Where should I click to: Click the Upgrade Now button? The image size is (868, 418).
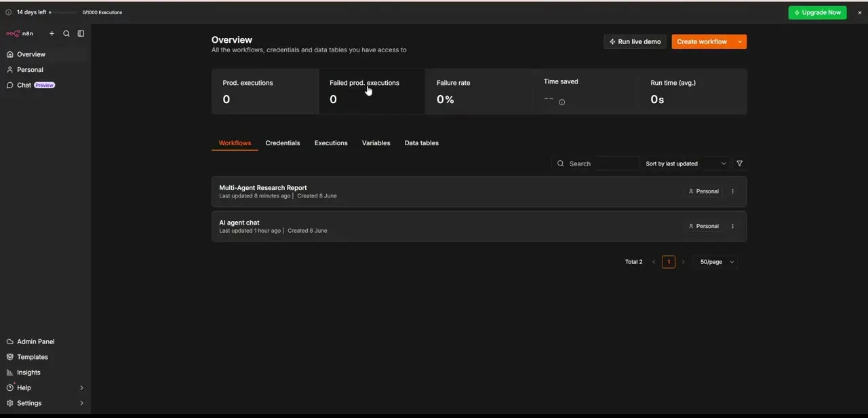(x=817, y=12)
